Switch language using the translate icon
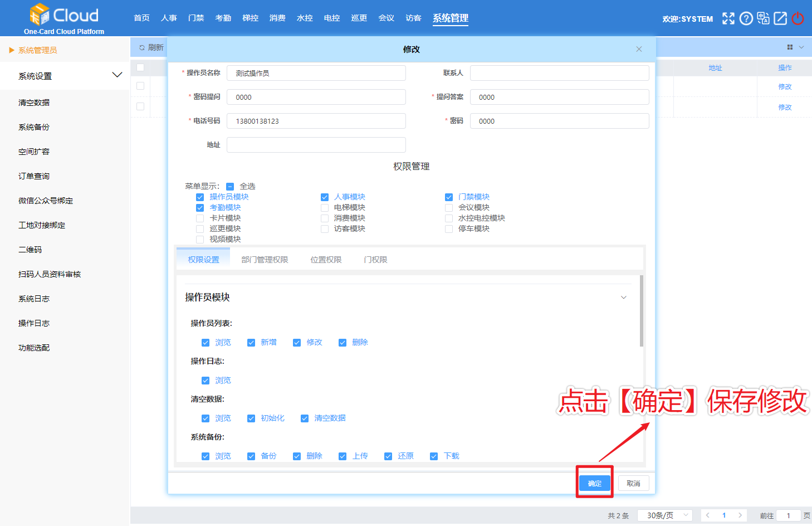 coord(763,18)
